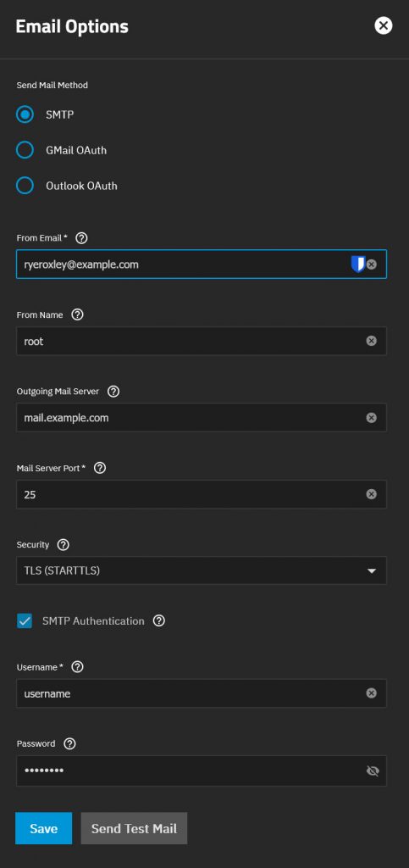Viewport: 409px width, 868px height.
Task: Show help for Mail Server Port
Action: point(100,468)
